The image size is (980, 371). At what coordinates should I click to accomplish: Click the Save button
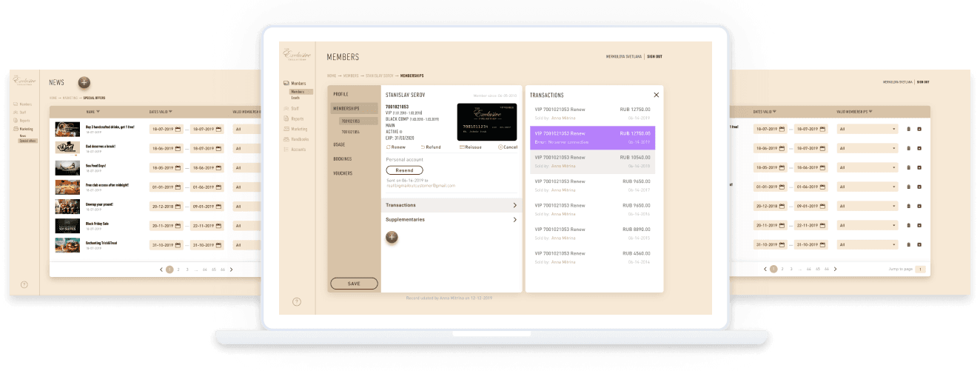pos(354,284)
